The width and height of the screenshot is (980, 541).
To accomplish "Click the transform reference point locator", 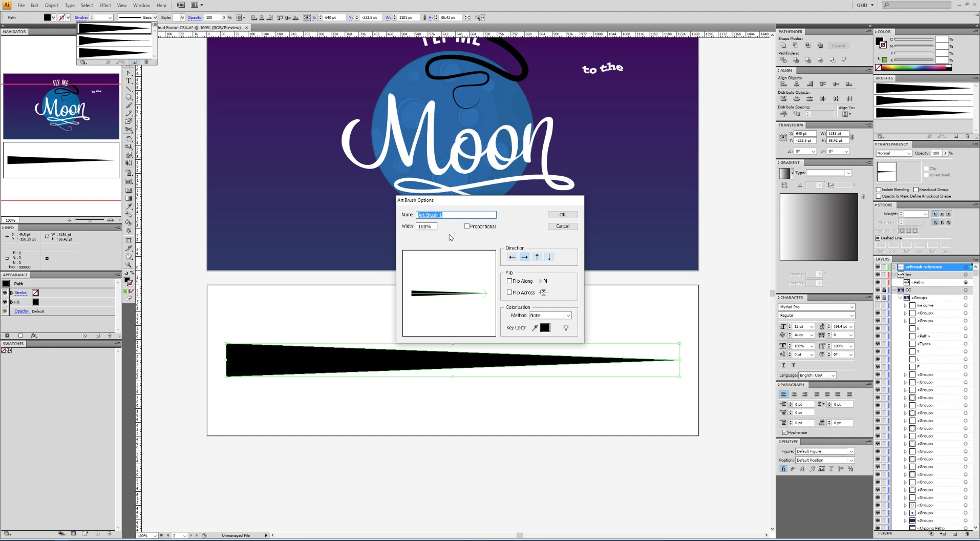I will (x=783, y=137).
